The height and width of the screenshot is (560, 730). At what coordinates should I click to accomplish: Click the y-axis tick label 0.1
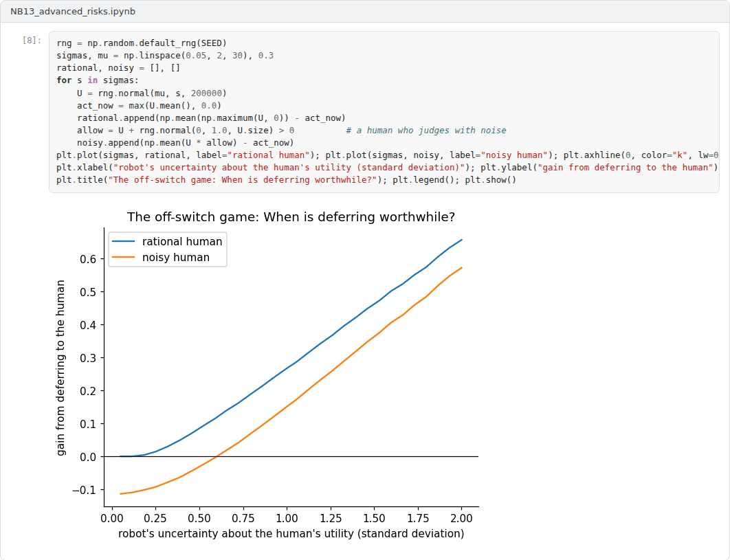pos(88,424)
